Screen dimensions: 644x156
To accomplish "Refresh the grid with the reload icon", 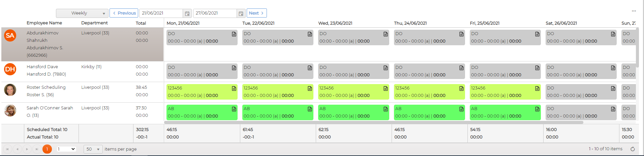I will coord(633,149).
